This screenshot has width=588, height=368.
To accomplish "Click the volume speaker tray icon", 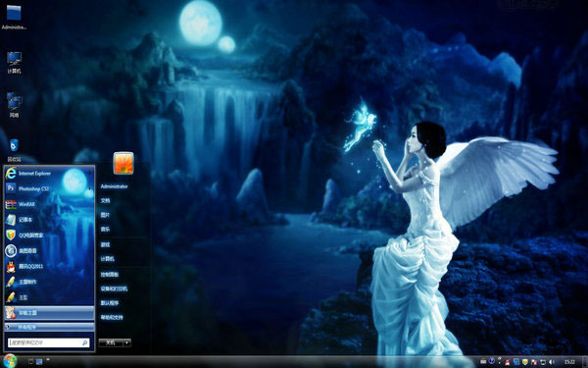I will [x=552, y=361].
